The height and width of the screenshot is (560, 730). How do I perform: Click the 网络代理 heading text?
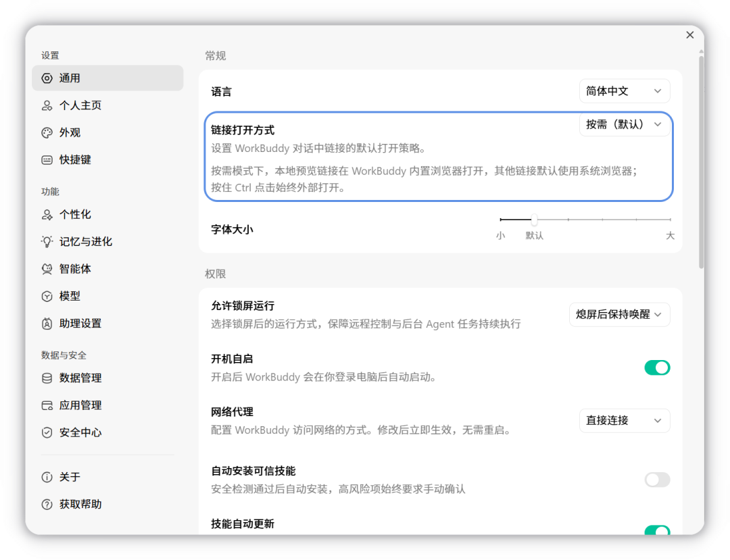[232, 412]
